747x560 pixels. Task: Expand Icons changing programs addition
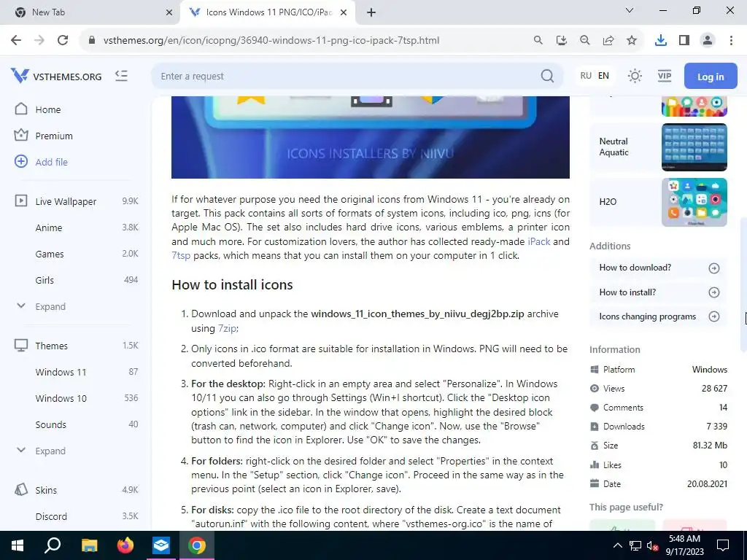coord(659,316)
